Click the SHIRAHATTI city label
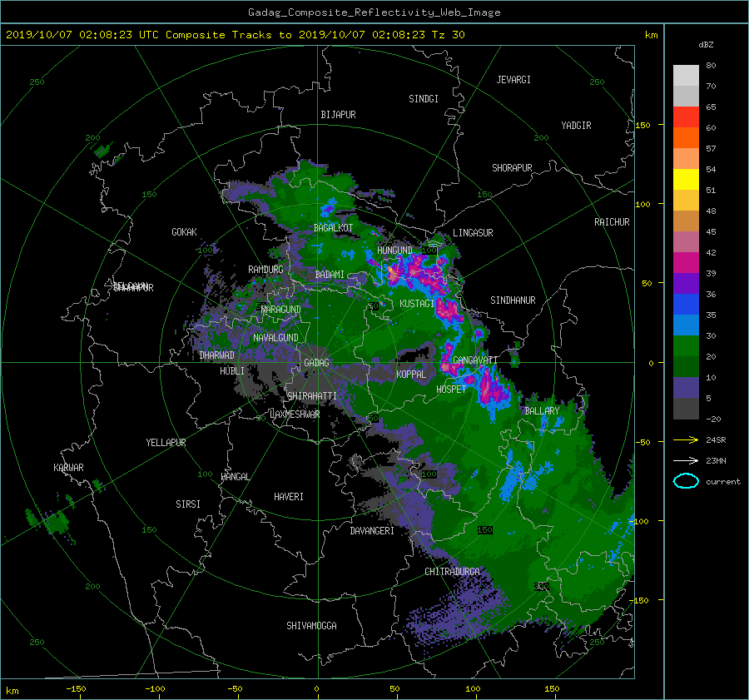 coord(312,396)
